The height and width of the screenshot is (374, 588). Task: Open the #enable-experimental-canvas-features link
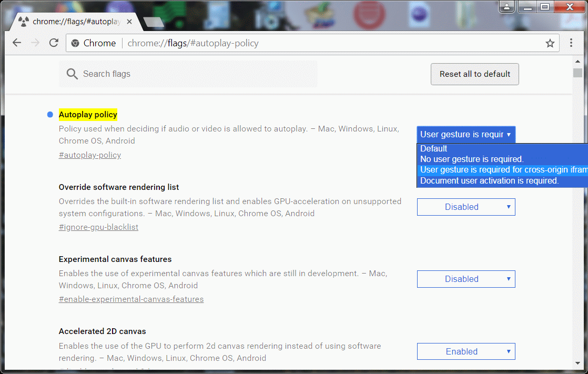pyautogui.click(x=131, y=299)
